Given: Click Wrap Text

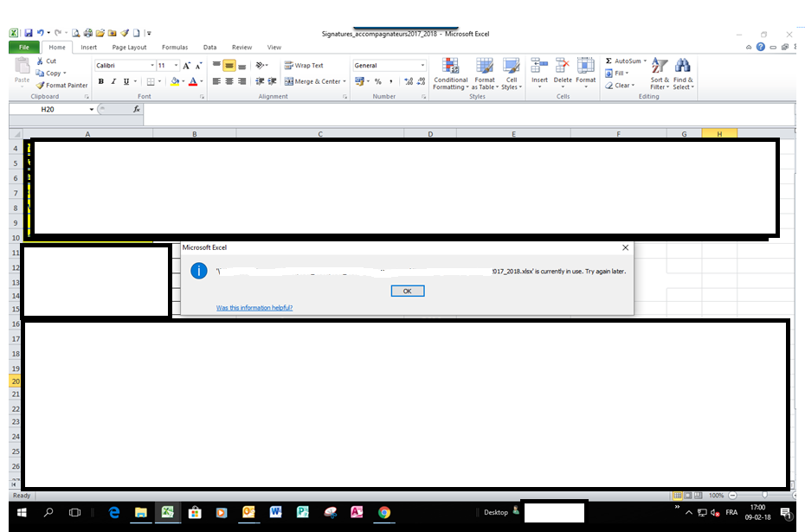Looking at the screenshot, I should (x=304, y=66).
